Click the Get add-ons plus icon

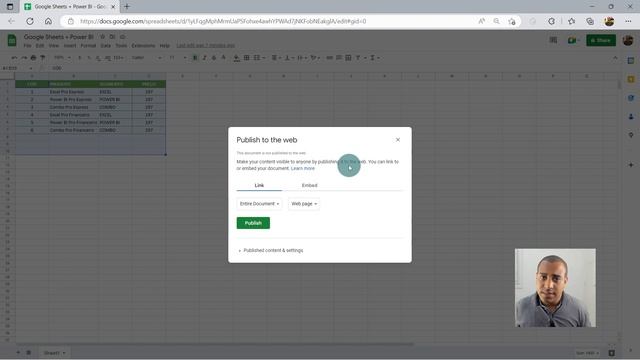coord(631,165)
